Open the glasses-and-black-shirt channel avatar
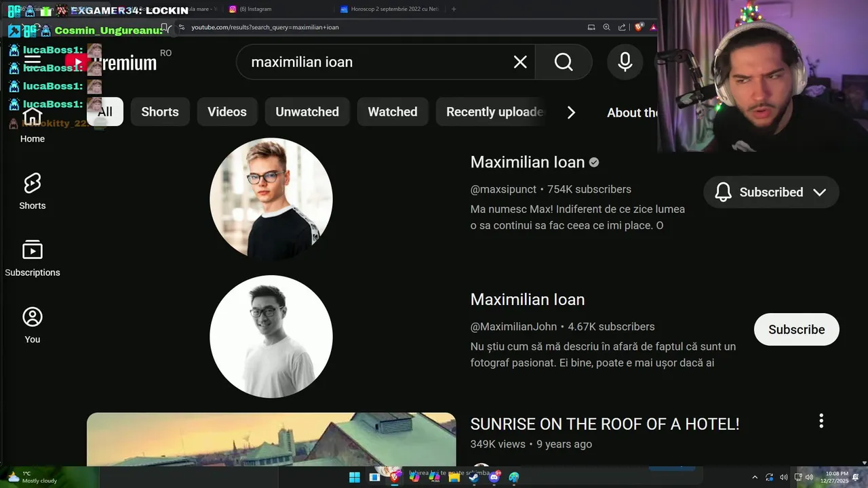Screen dimensions: 868x488 [271, 199]
